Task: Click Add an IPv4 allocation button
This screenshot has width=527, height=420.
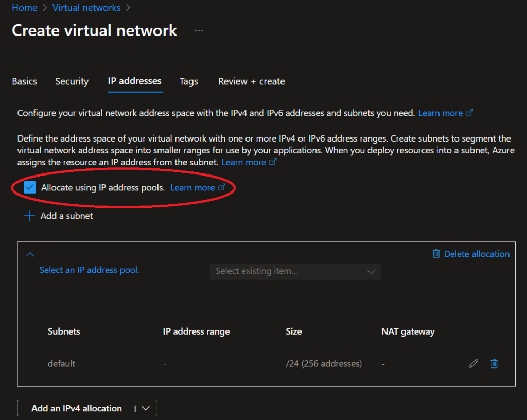Action: 77,408
